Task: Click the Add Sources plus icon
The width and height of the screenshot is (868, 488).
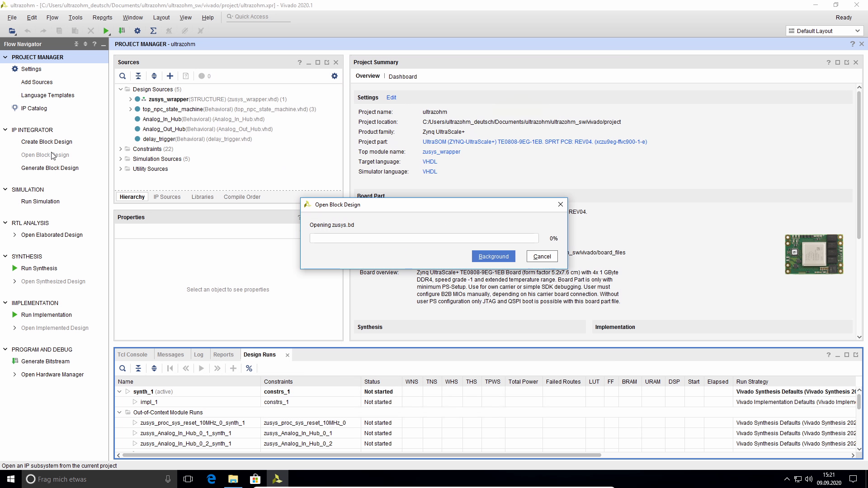Action: point(170,76)
